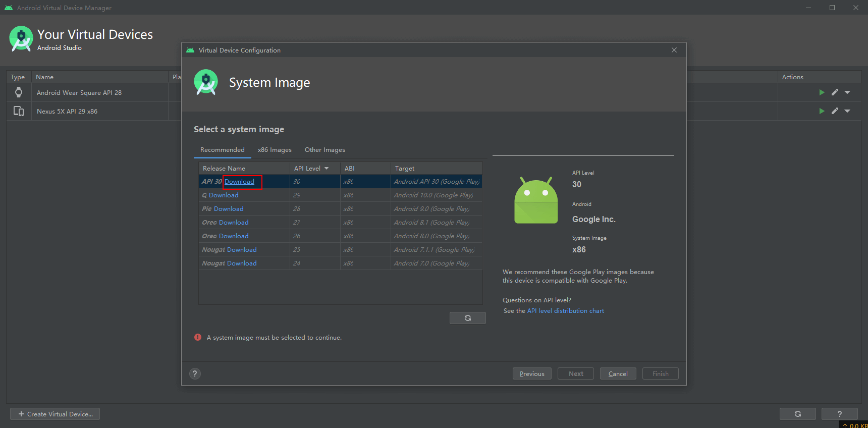The height and width of the screenshot is (428, 868).
Task: Select Android 7.0 (Google Play) target cell
Action: click(437, 263)
